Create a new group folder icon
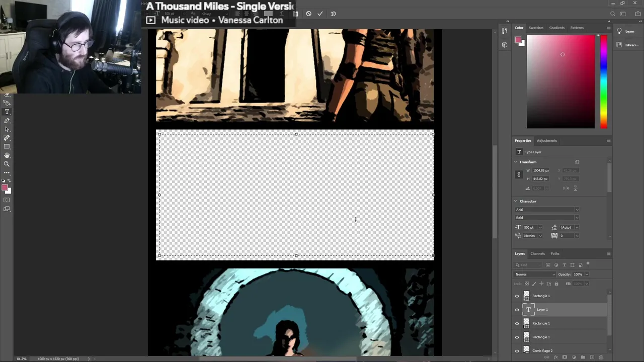 [583, 357]
